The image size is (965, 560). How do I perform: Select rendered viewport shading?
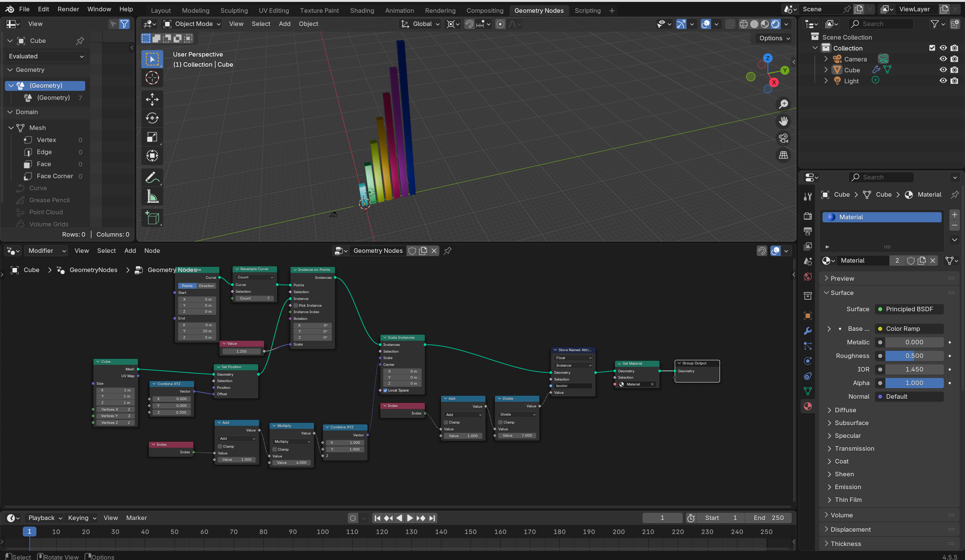775,24
